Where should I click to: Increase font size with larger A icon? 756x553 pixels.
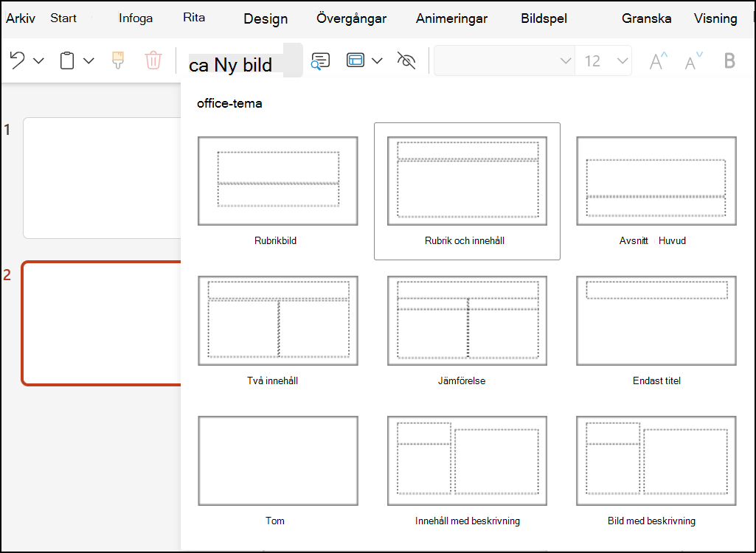[659, 60]
